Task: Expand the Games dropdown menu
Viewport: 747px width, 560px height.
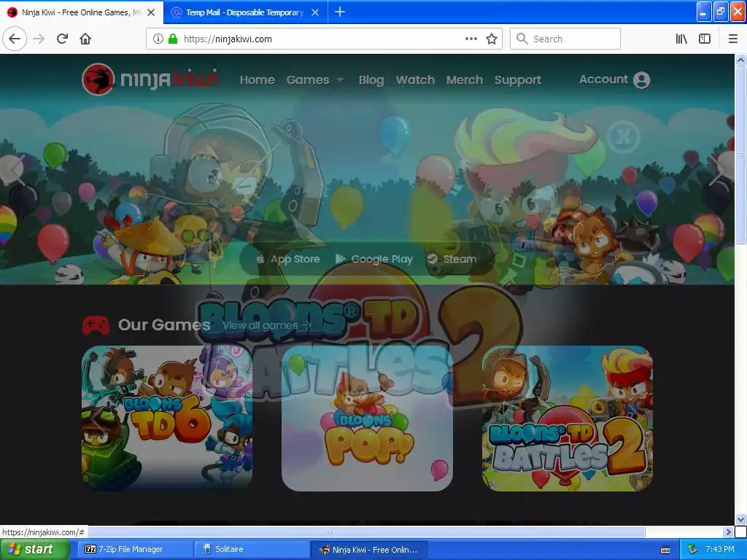Action: coord(315,79)
